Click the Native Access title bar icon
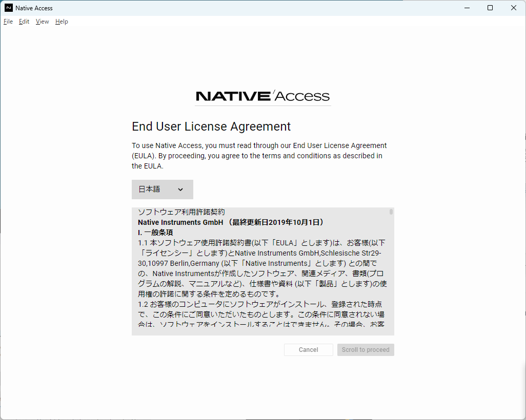526x420 pixels. coord(8,8)
